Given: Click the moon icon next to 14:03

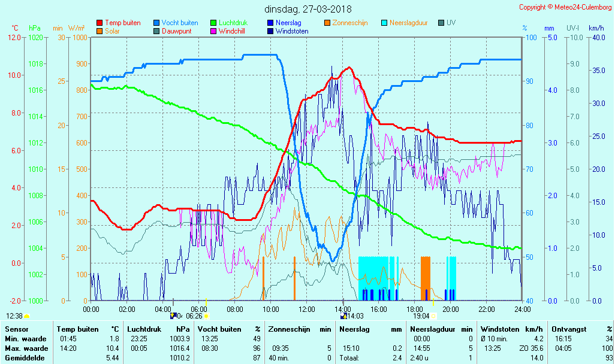Looking at the screenshot, I should [344, 316].
